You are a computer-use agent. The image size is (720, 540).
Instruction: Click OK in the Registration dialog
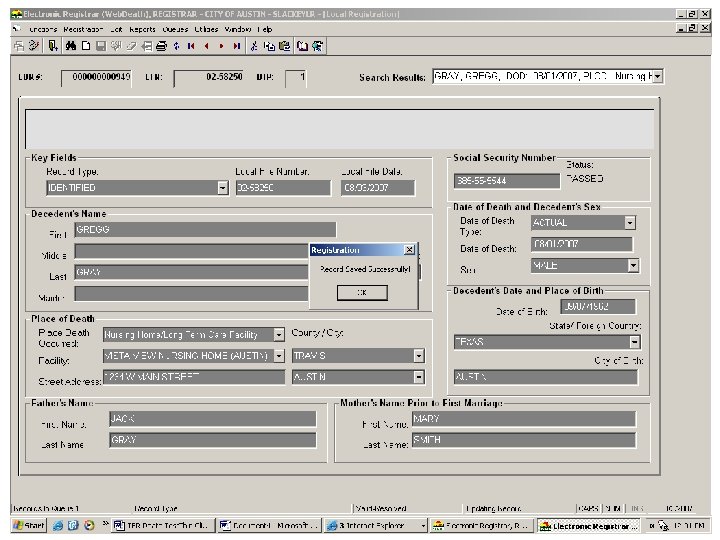362,292
